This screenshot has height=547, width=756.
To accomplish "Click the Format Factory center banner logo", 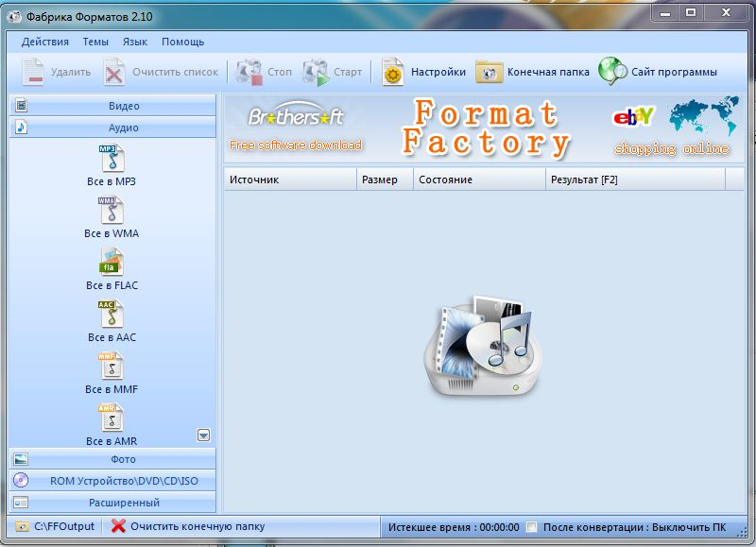I will (487, 128).
